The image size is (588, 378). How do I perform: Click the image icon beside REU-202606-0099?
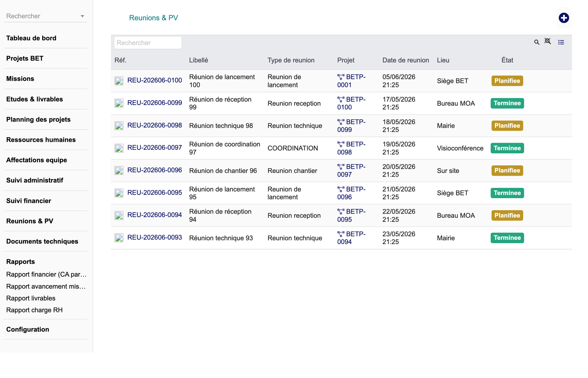[x=119, y=103]
